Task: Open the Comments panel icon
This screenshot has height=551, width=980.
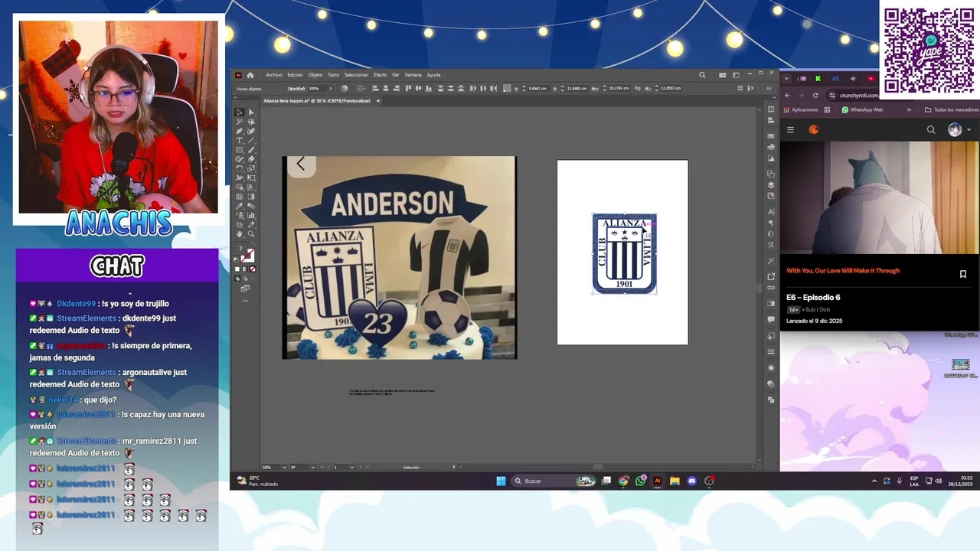Action: (771, 318)
